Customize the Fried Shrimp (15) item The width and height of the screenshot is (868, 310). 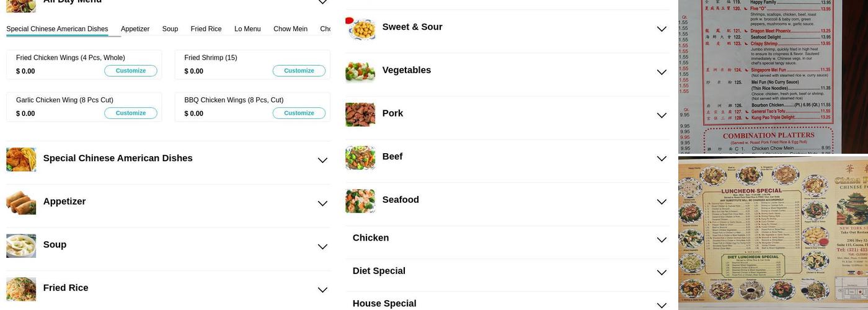pyautogui.click(x=299, y=71)
